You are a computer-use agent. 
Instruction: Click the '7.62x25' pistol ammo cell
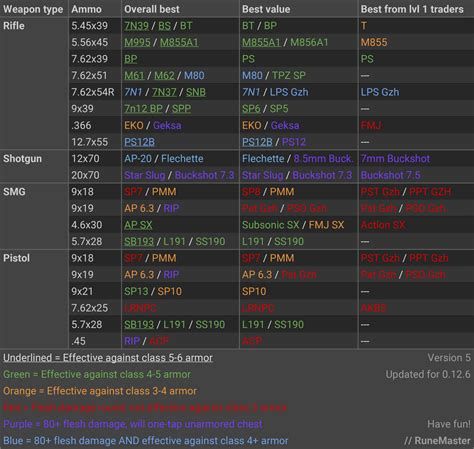89,308
